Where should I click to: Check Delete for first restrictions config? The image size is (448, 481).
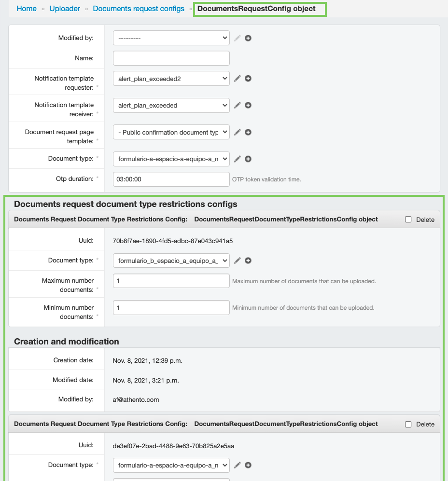408,220
